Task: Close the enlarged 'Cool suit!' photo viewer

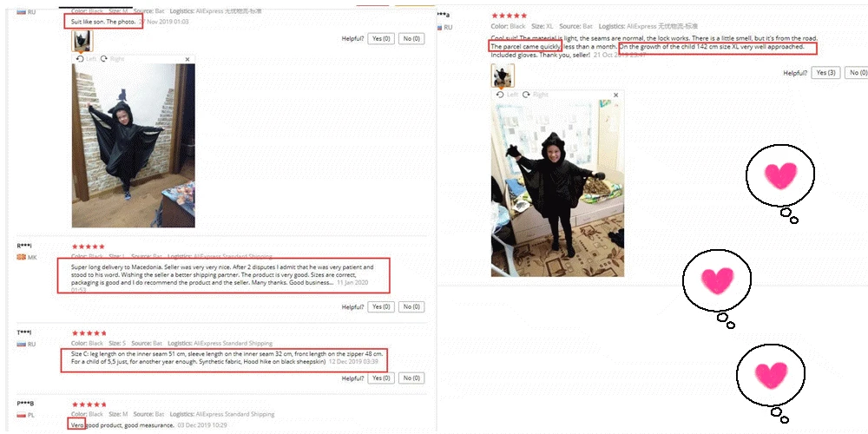Action: 615,95
